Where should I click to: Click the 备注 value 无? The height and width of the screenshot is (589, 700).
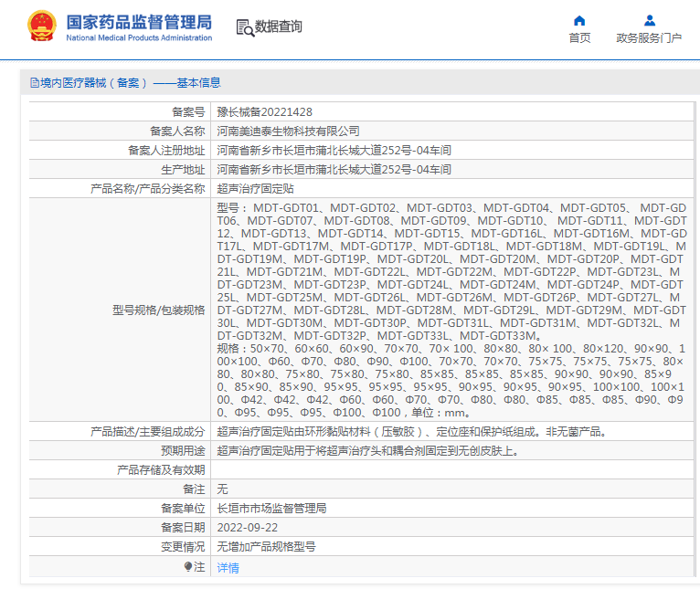[222, 489]
